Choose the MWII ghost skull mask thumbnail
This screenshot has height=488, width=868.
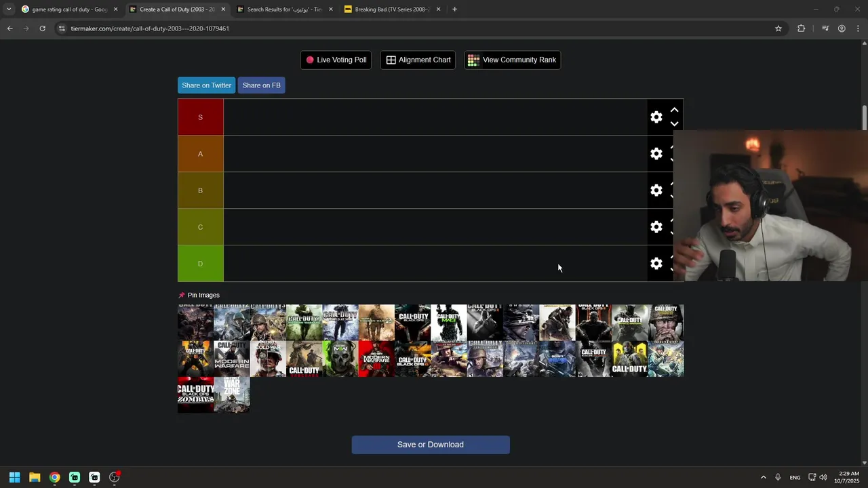tap(340, 359)
